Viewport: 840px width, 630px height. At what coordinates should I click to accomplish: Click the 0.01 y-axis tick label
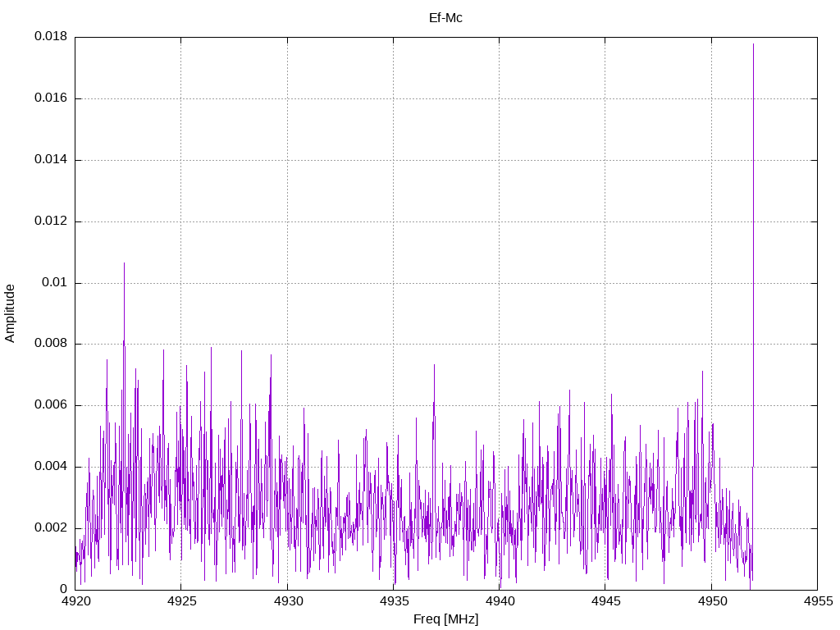(53, 283)
